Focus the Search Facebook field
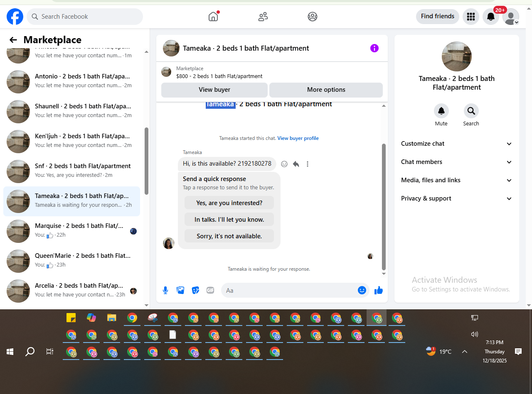The width and height of the screenshot is (532, 394). (85, 17)
